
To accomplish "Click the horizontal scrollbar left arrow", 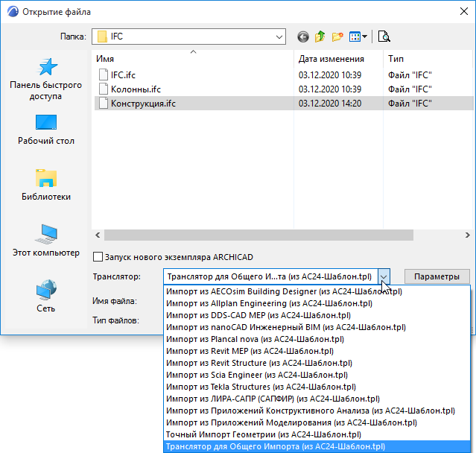I will click(98, 235).
